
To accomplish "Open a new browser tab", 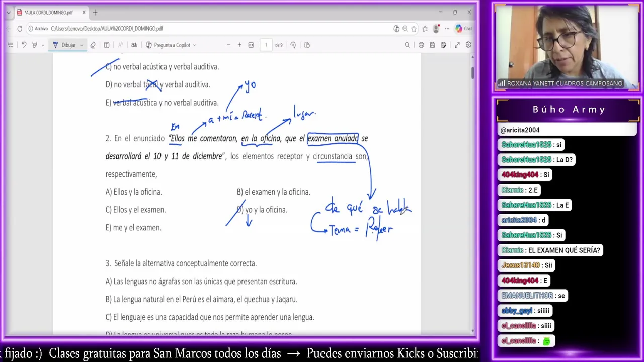I will tap(95, 13).
